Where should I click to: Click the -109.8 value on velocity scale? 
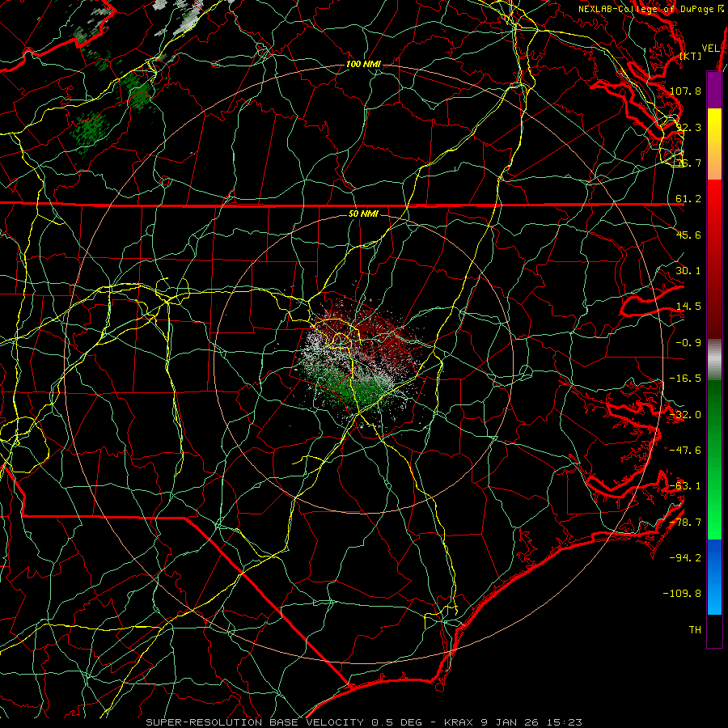click(x=683, y=594)
